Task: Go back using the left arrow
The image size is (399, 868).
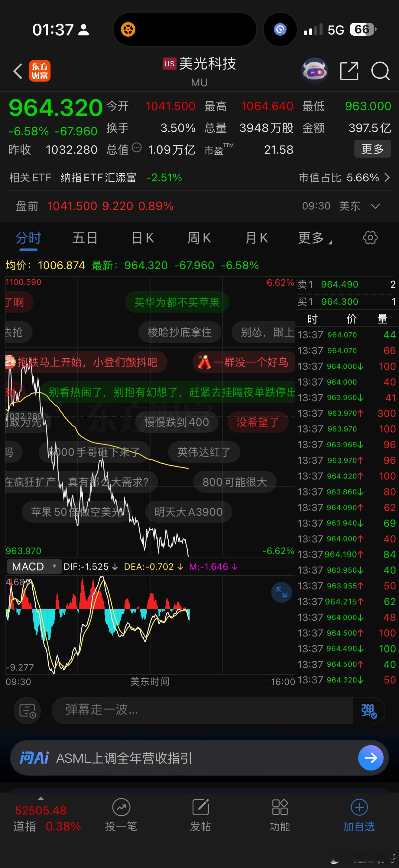Action: click(x=18, y=71)
